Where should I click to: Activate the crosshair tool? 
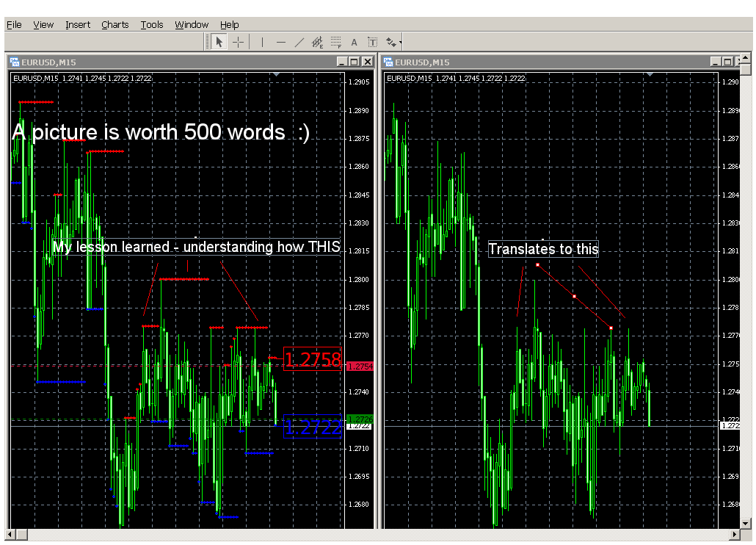tap(239, 43)
